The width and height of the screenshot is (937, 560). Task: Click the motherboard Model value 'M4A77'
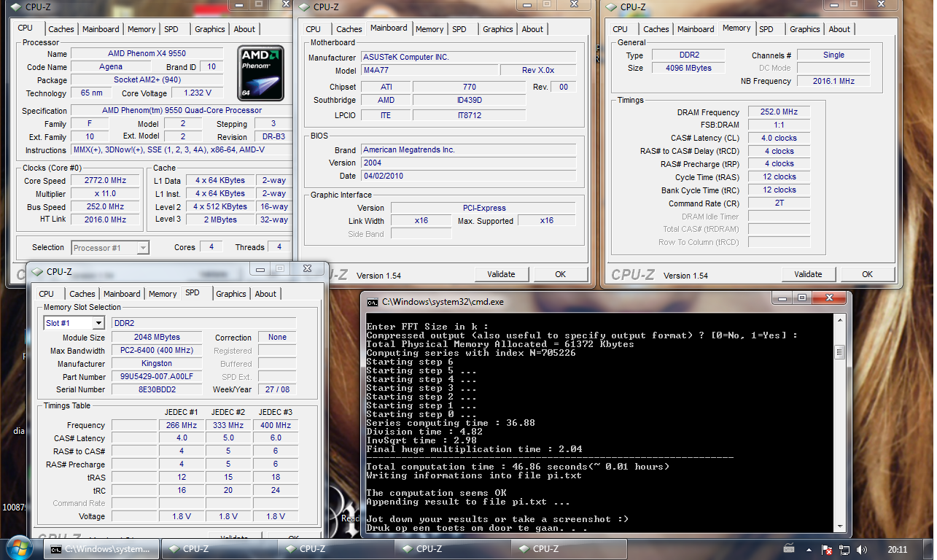click(429, 71)
